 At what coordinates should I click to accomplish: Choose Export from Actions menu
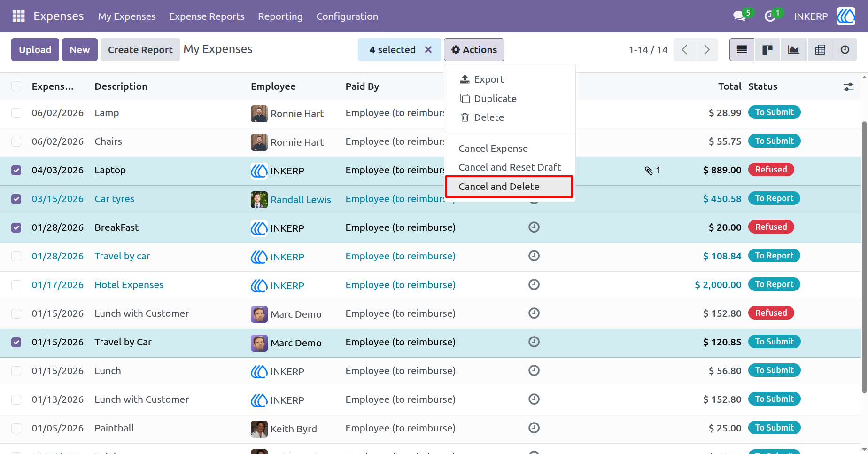click(x=510, y=79)
